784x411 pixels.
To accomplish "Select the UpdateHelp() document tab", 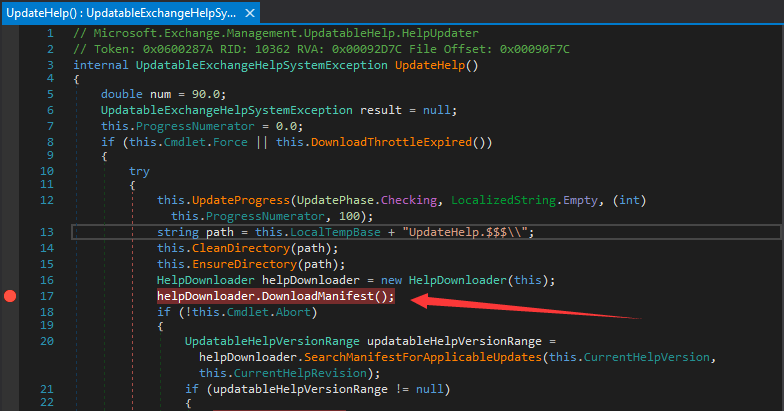I will tap(130, 13).
